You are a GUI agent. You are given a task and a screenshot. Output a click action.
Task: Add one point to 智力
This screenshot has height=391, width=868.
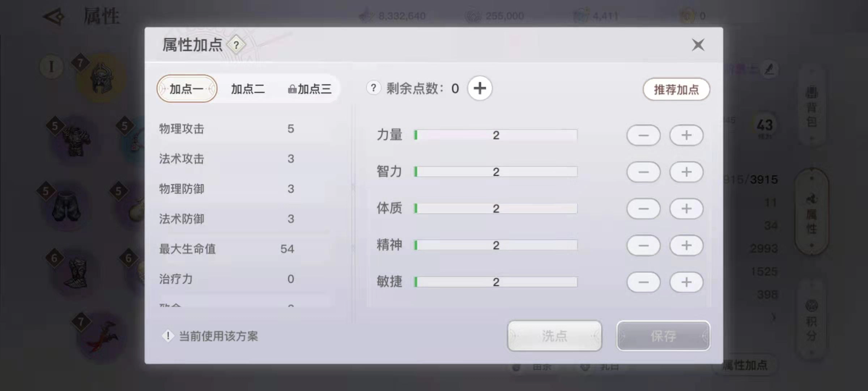[686, 172]
